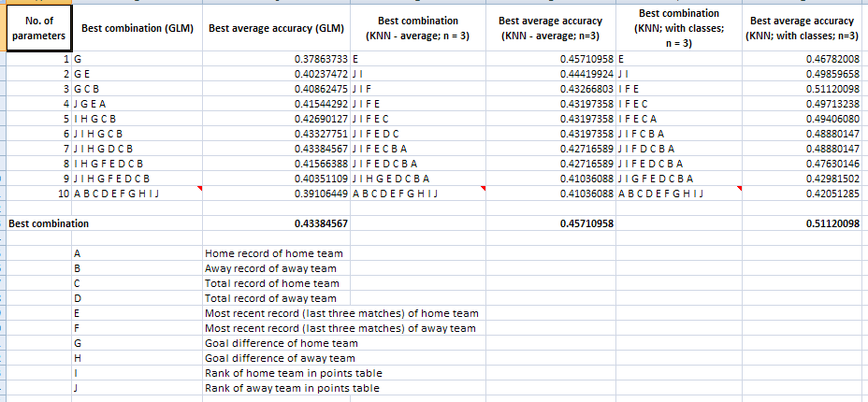This screenshot has height=402, width=868.
Task: Select the cell containing 'J I H G F E D C B'
Action: click(x=137, y=178)
